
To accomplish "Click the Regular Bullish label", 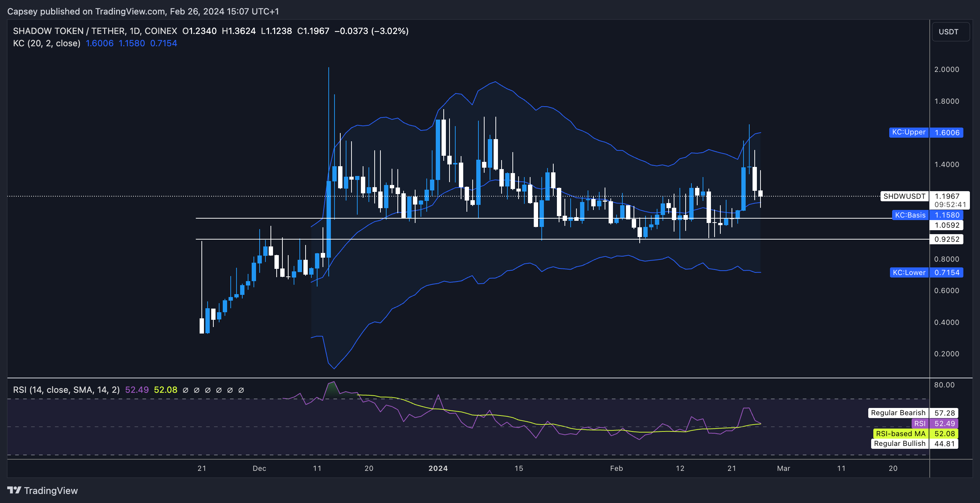I will (899, 444).
